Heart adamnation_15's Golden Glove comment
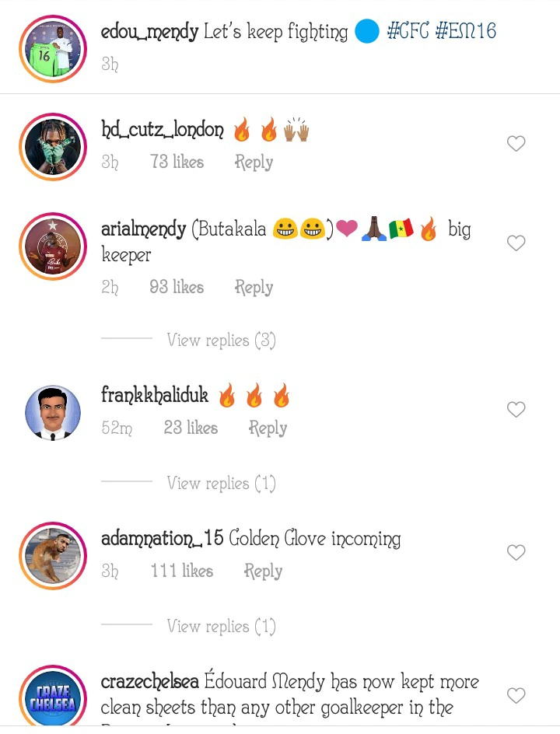Image resolution: width=560 pixels, height=734 pixels. coord(516,553)
